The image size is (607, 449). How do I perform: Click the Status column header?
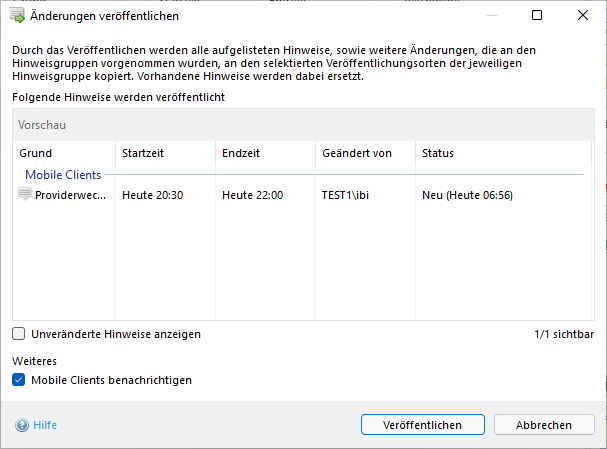438,153
